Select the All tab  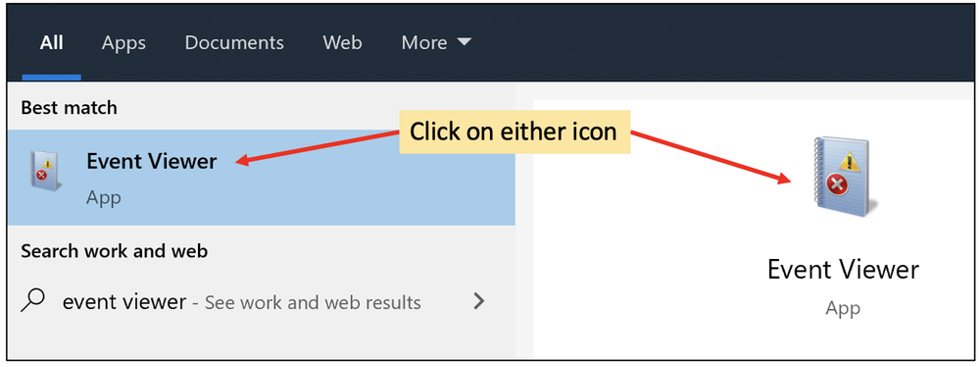coord(51,42)
